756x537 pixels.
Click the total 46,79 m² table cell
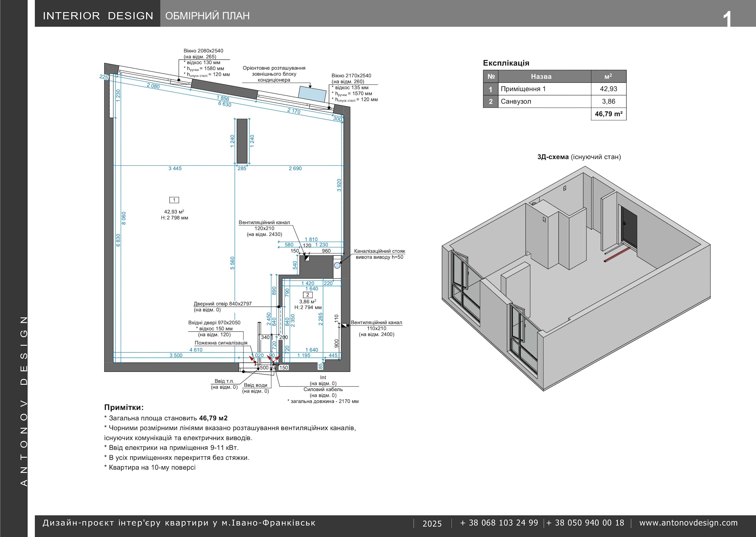tap(609, 114)
